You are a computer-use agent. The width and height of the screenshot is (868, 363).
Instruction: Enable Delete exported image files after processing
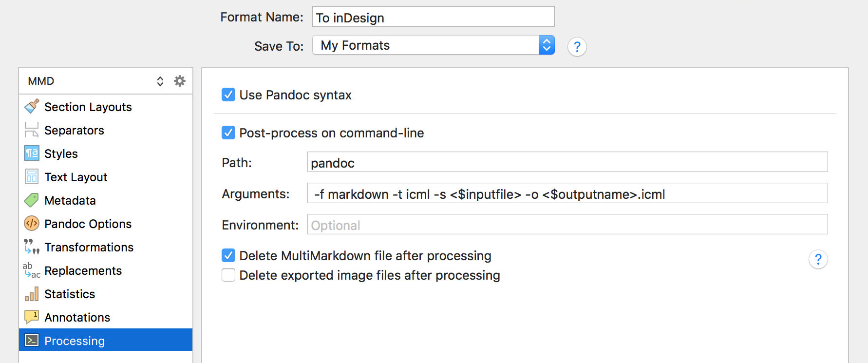(228, 275)
